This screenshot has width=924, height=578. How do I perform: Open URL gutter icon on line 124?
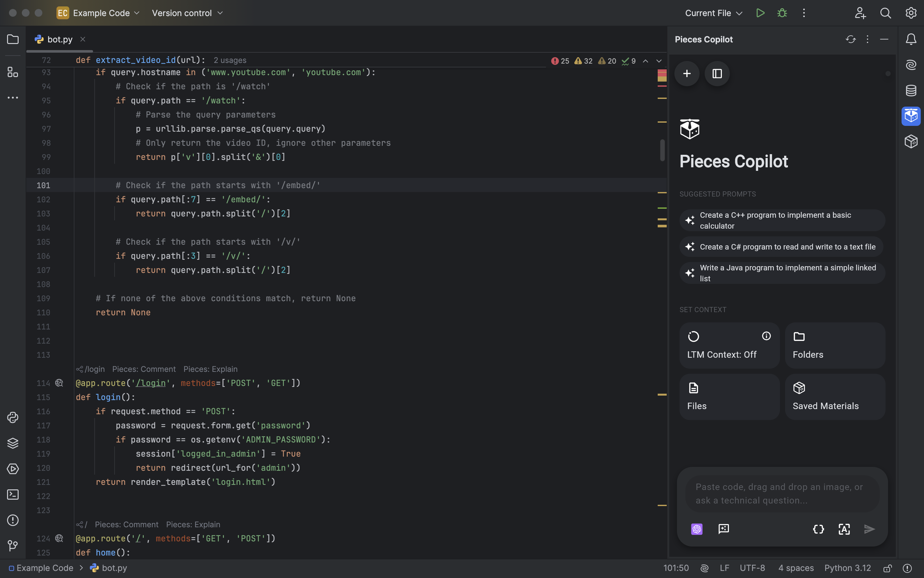coord(59,539)
